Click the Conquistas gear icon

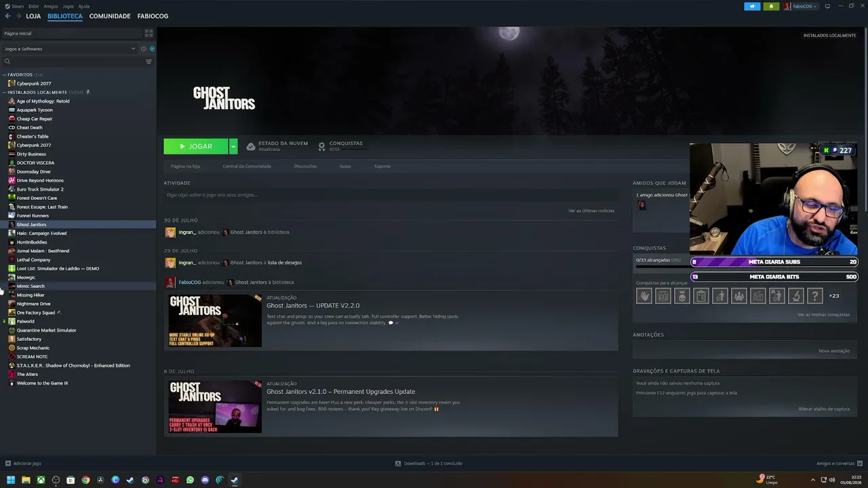pyautogui.click(x=322, y=146)
